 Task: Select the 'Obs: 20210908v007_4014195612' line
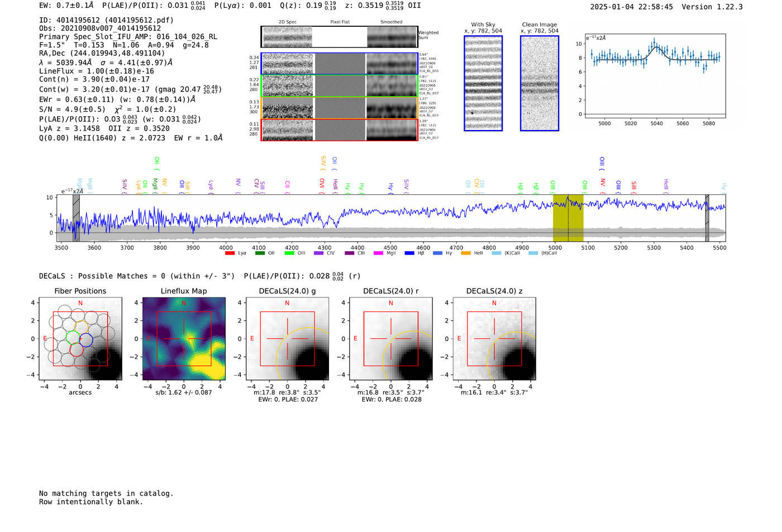[x=100, y=28]
